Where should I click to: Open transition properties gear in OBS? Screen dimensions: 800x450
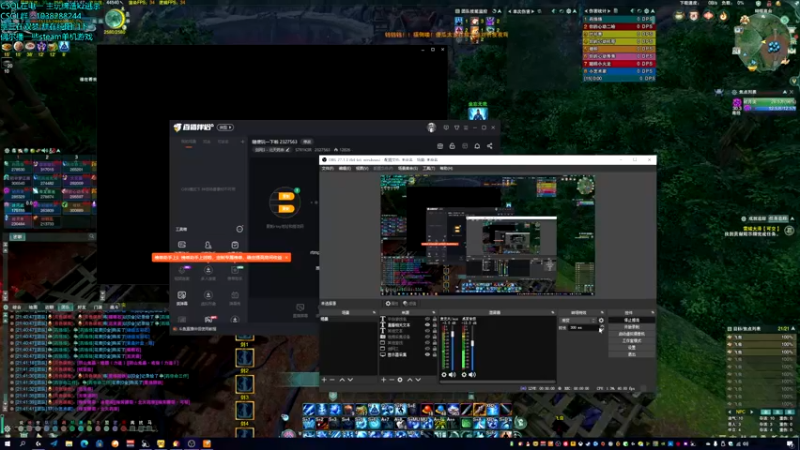click(601, 320)
